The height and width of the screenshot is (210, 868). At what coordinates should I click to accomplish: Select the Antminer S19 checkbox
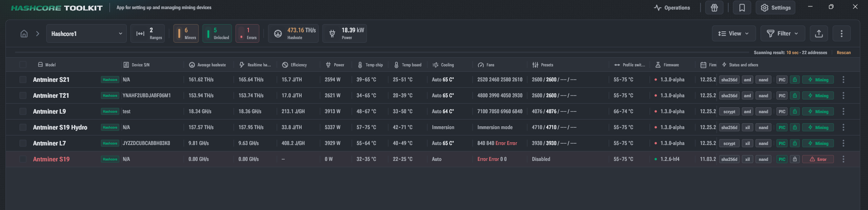coord(23,159)
